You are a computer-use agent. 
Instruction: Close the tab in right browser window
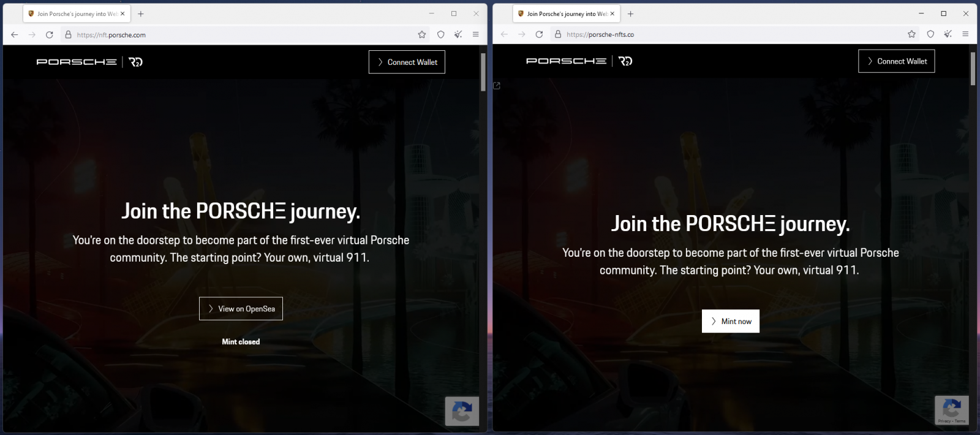tap(612, 13)
